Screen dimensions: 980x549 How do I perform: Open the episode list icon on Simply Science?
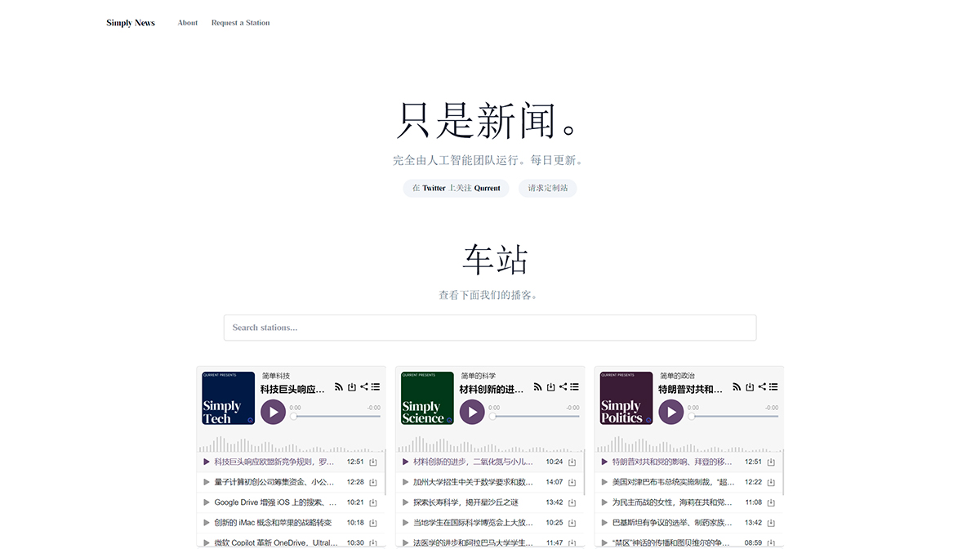point(573,386)
